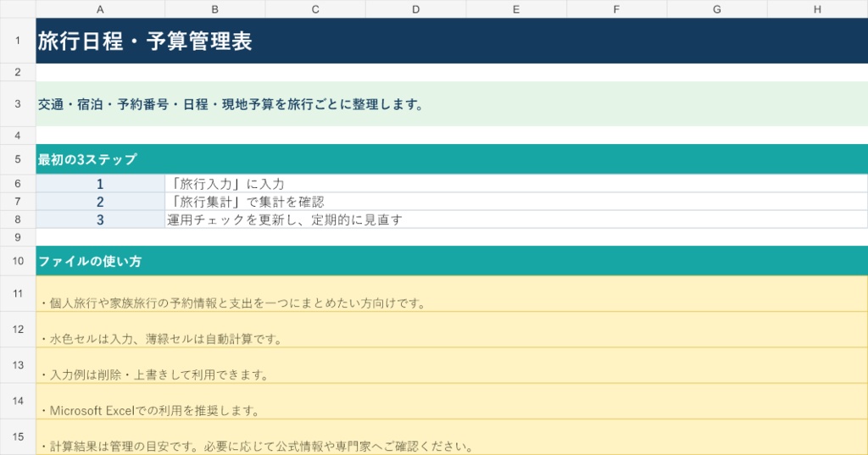Select column A header
The image size is (868, 455).
point(100,8)
